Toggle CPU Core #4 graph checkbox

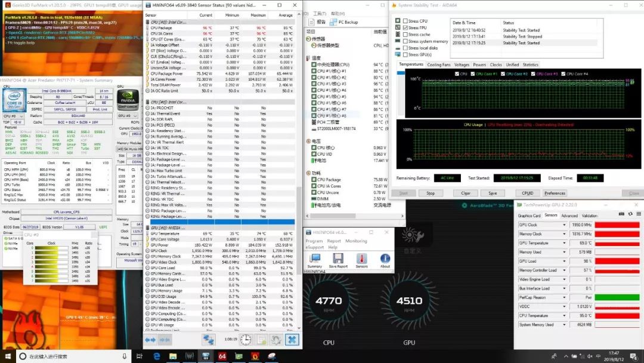point(563,74)
